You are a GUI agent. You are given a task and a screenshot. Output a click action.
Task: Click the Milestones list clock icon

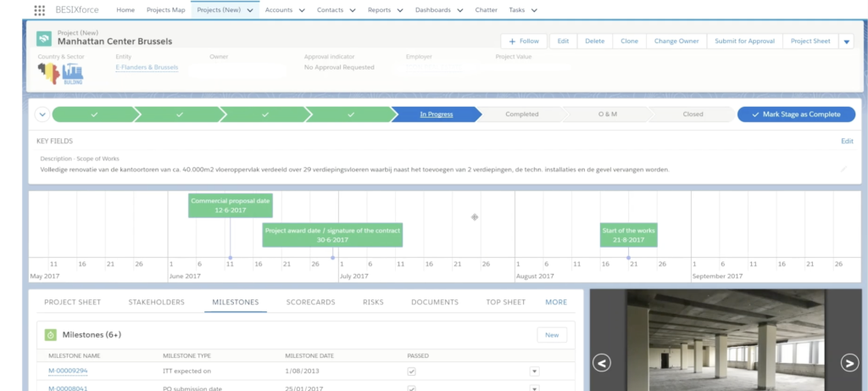point(50,334)
